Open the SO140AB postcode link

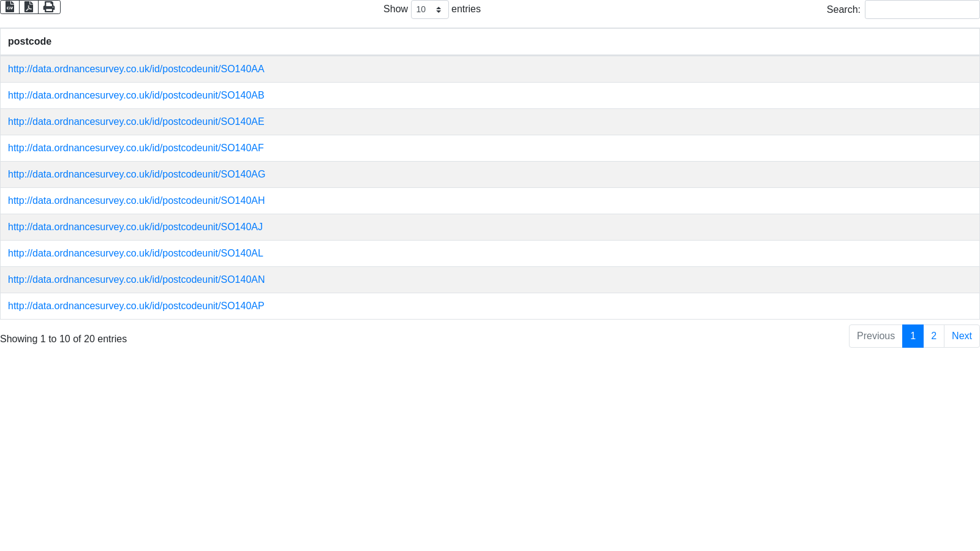click(136, 96)
